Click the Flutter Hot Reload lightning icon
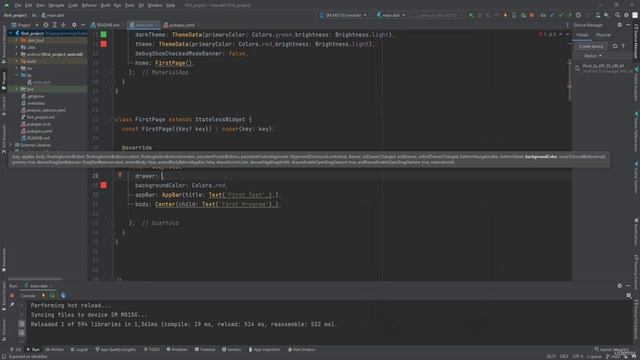The image size is (640, 360). [x=505, y=15]
